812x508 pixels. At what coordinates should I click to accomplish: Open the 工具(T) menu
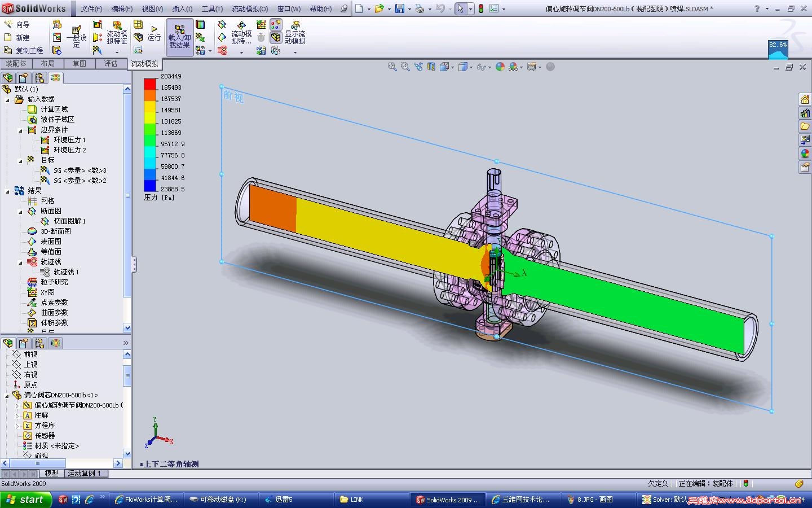click(212, 8)
